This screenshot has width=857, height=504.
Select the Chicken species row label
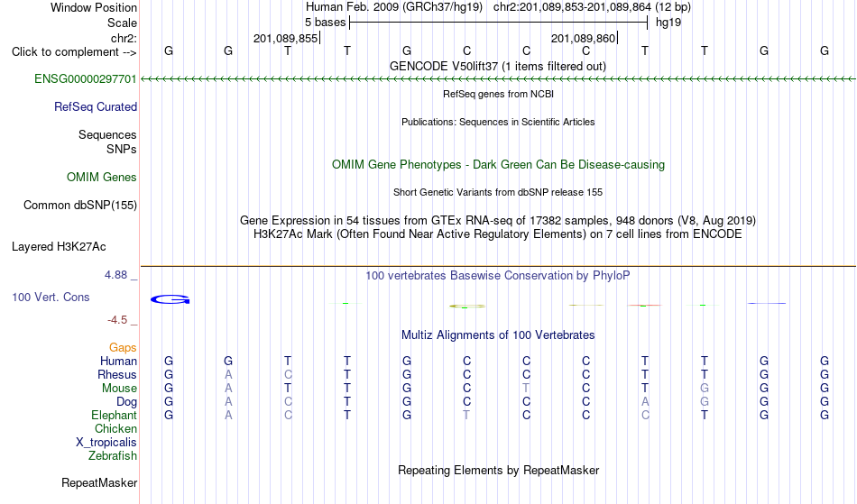click(115, 428)
